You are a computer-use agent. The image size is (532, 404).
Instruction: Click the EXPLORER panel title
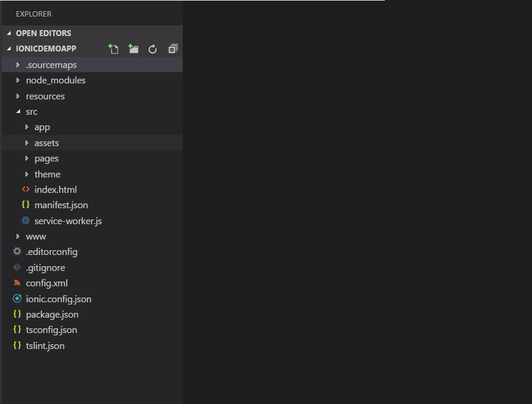[x=34, y=14]
